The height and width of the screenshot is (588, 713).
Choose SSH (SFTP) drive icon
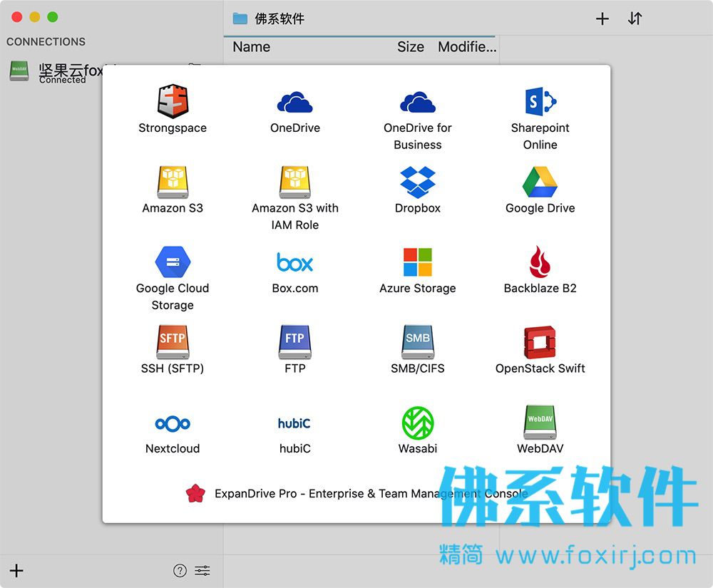click(x=173, y=341)
